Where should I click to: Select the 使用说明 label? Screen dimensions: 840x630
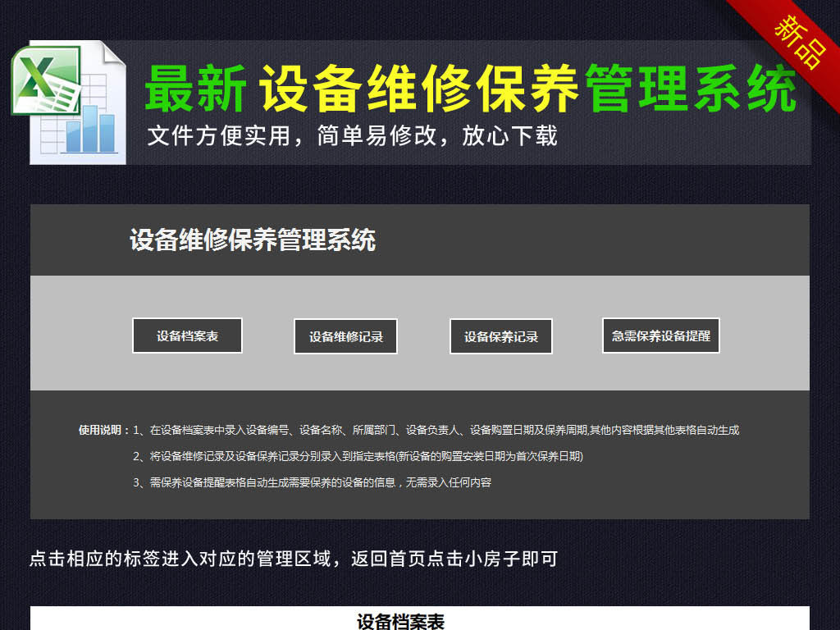(x=102, y=427)
